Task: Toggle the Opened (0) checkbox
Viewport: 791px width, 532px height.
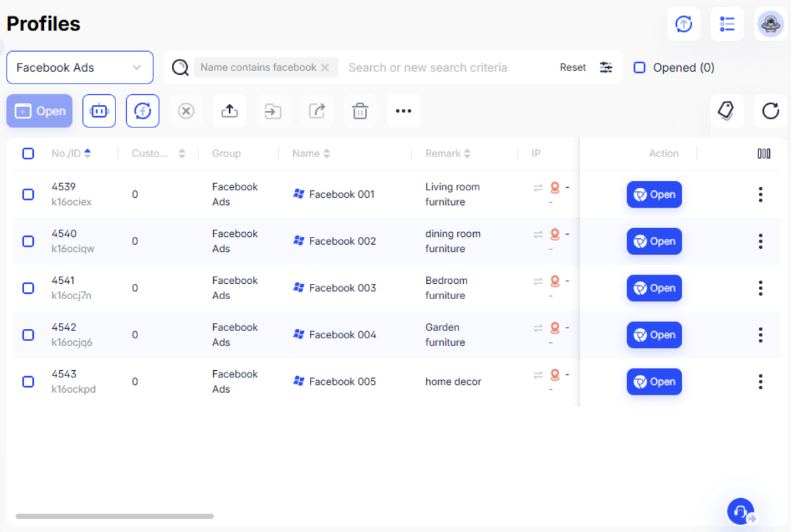Action: [x=640, y=68]
